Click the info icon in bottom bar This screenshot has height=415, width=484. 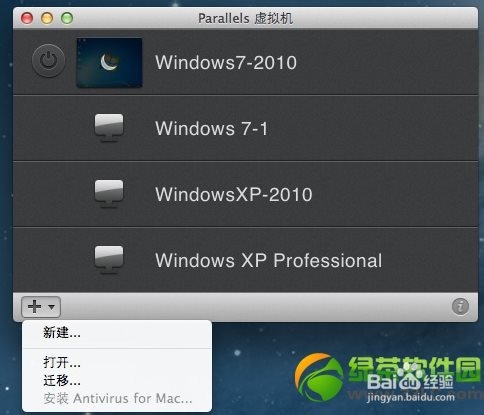(x=460, y=306)
